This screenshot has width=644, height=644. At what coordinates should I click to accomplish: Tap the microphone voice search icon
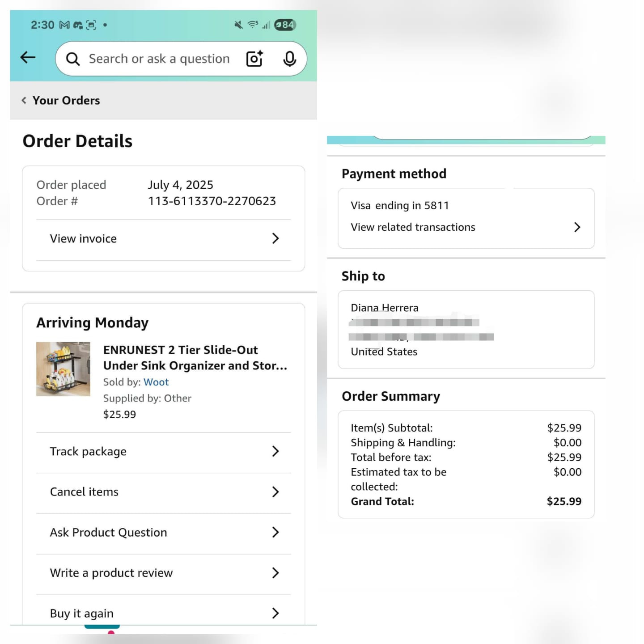(289, 59)
